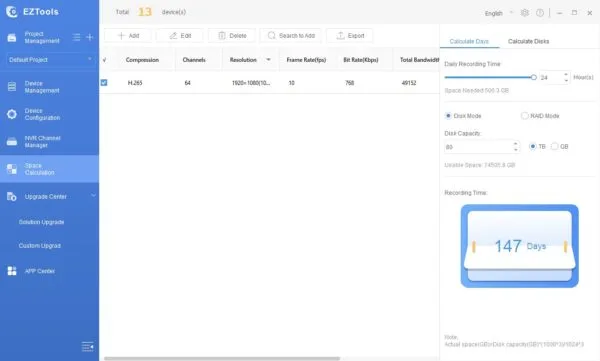Click the Frame Rate(fps) column header
This screenshot has width=600, height=361.
pos(306,60)
